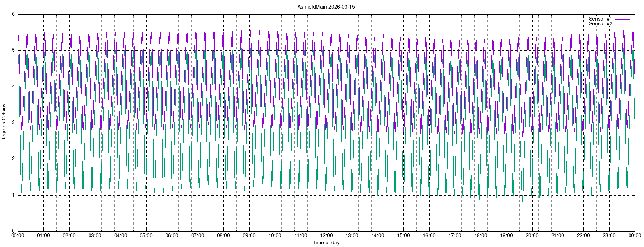Click the chart title AshfieldMain 2026-03-15
The width and height of the screenshot is (644, 247).
click(x=326, y=7)
